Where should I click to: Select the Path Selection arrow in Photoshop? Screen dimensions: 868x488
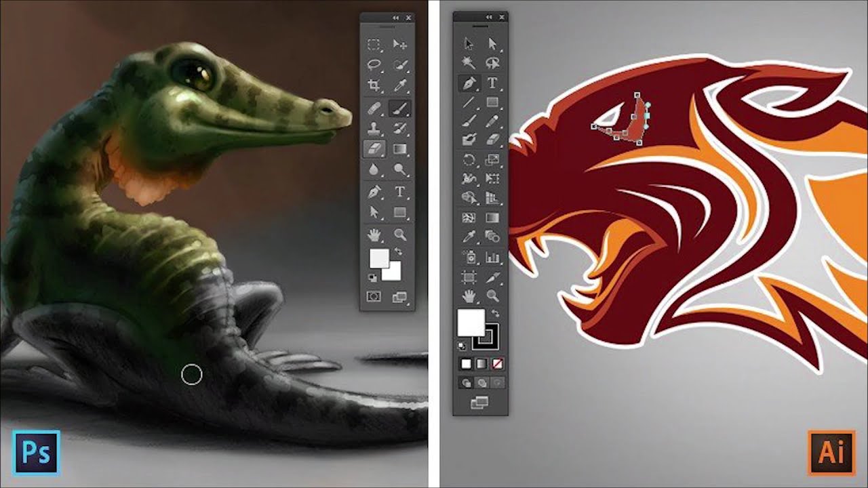(x=374, y=212)
